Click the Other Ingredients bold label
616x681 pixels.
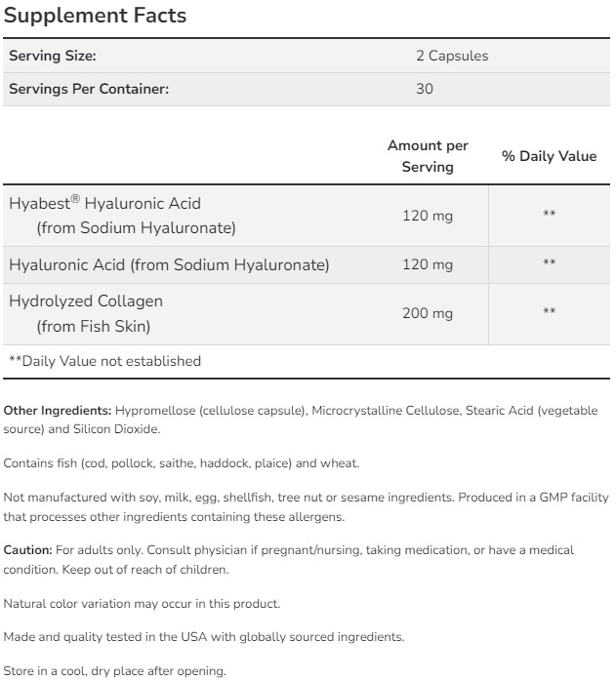58,412
